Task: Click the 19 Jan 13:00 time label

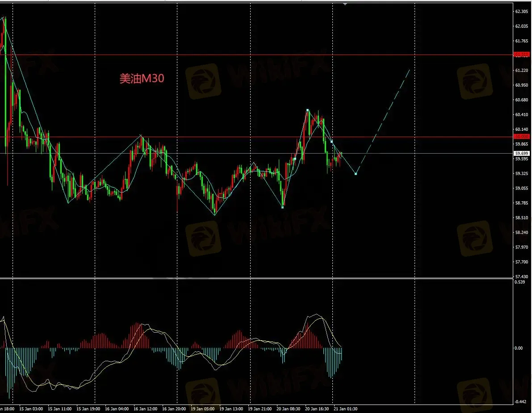Action: (231, 409)
